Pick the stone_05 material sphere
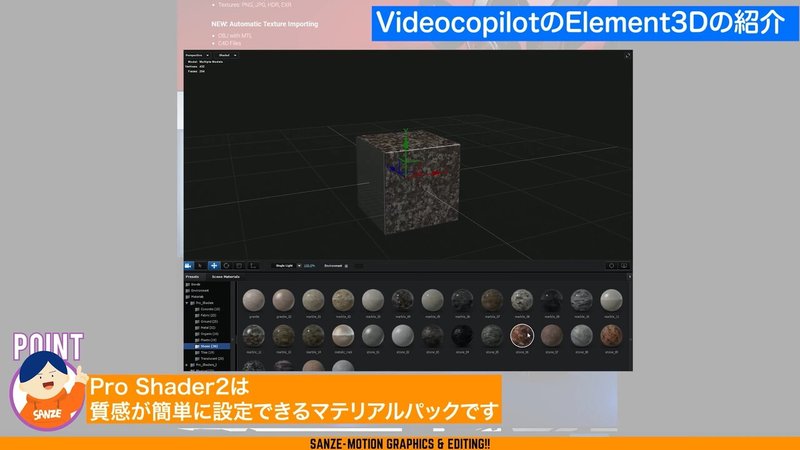This screenshot has width=800, height=450. pos(492,336)
